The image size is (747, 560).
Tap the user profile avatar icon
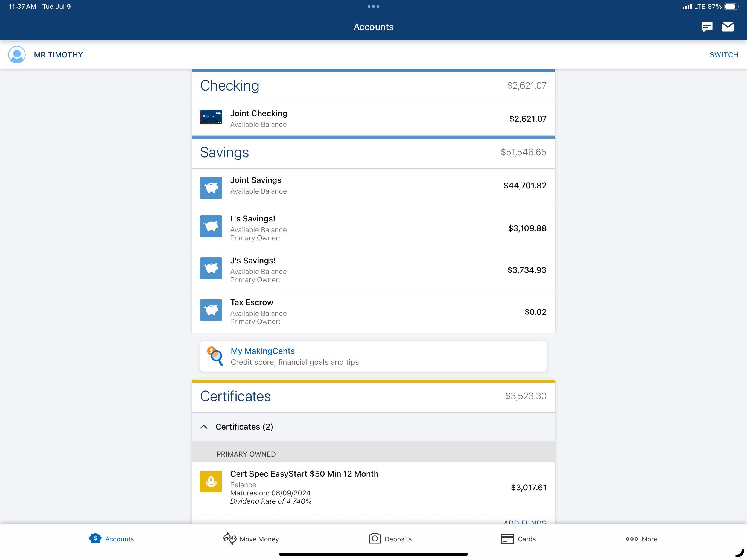[x=17, y=55]
